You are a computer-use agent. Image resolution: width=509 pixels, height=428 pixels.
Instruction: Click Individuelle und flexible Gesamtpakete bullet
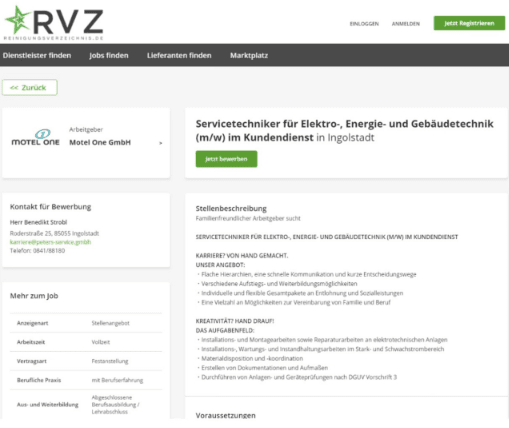point(302,293)
